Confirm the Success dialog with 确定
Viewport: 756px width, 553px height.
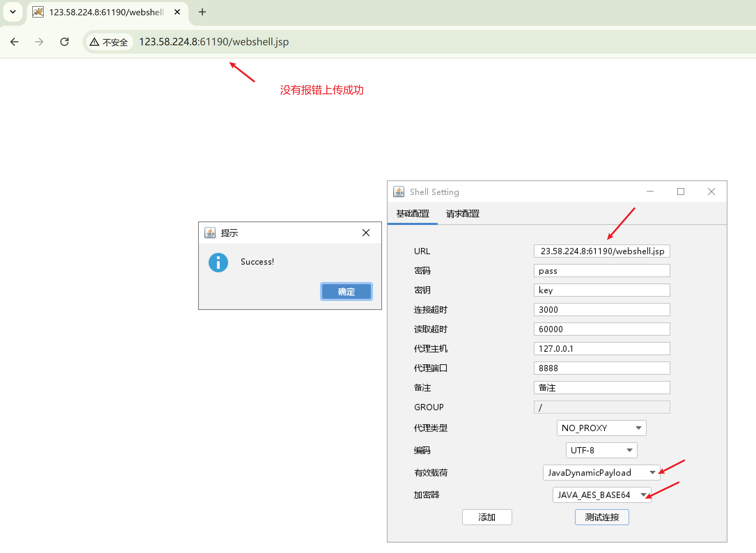click(346, 291)
